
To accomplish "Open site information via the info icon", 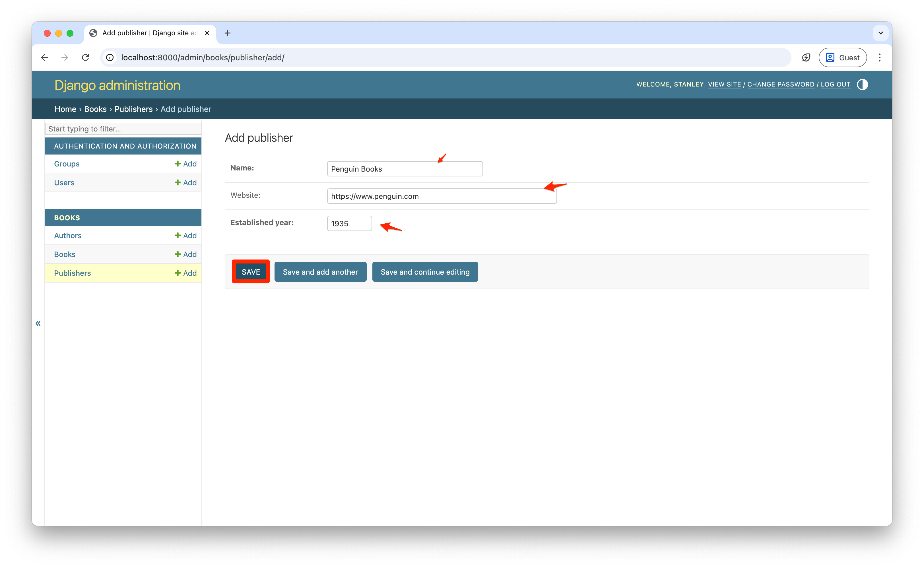I will point(109,57).
